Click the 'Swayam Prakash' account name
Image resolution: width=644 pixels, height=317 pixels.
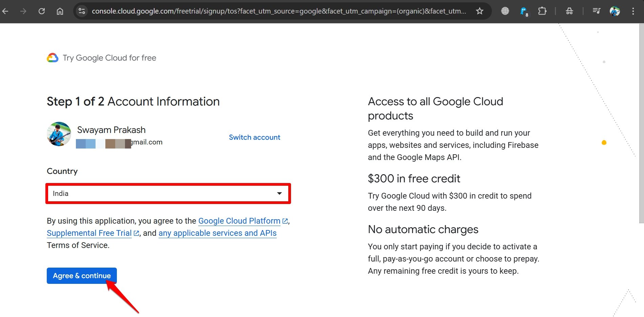pos(111,130)
